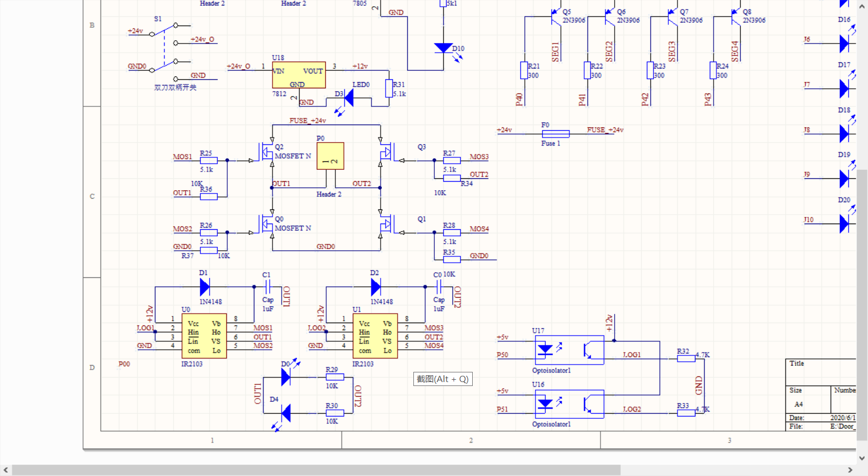Click the horizontal scrollbar thumb
This screenshot has height=476, width=868.
pyautogui.click(x=316, y=470)
